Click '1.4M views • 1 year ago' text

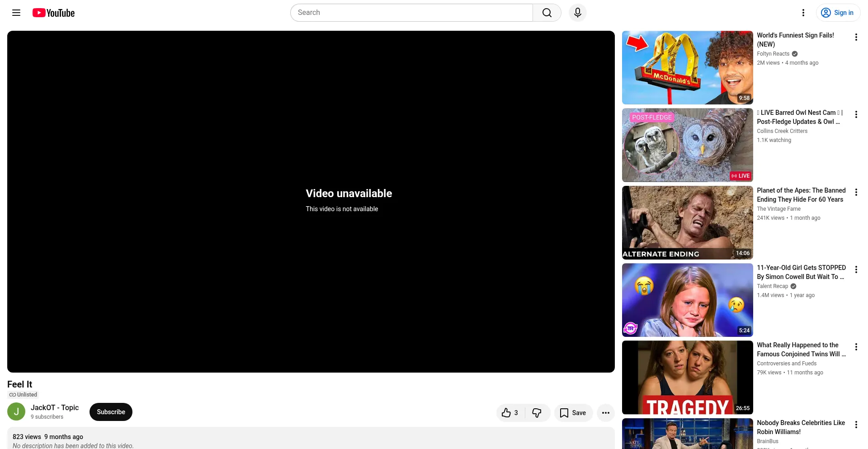pos(786,295)
